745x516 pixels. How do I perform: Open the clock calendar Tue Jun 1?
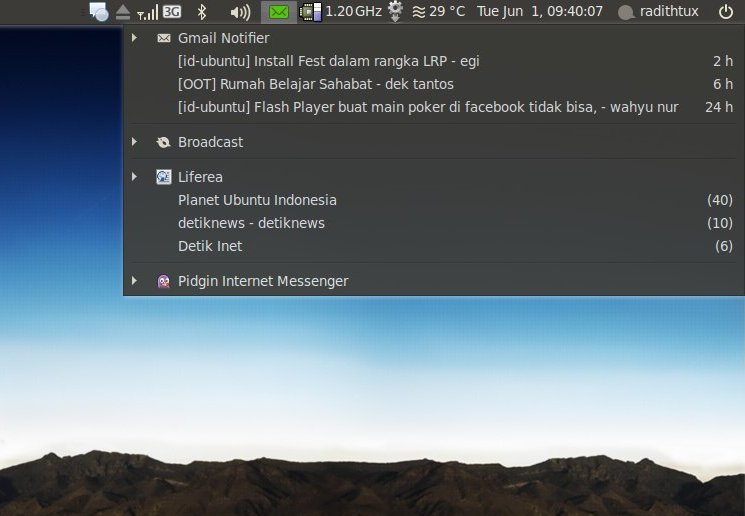click(x=540, y=11)
